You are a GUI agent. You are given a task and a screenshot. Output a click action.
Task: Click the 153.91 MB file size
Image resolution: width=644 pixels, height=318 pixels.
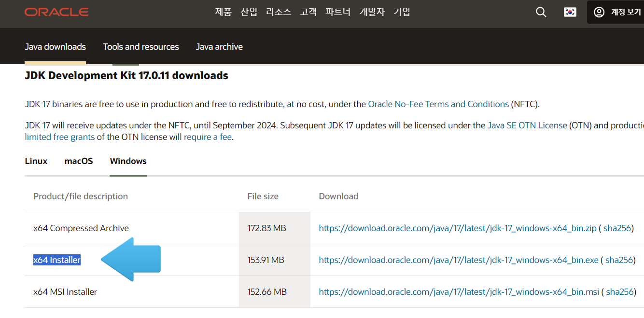[266, 260]
